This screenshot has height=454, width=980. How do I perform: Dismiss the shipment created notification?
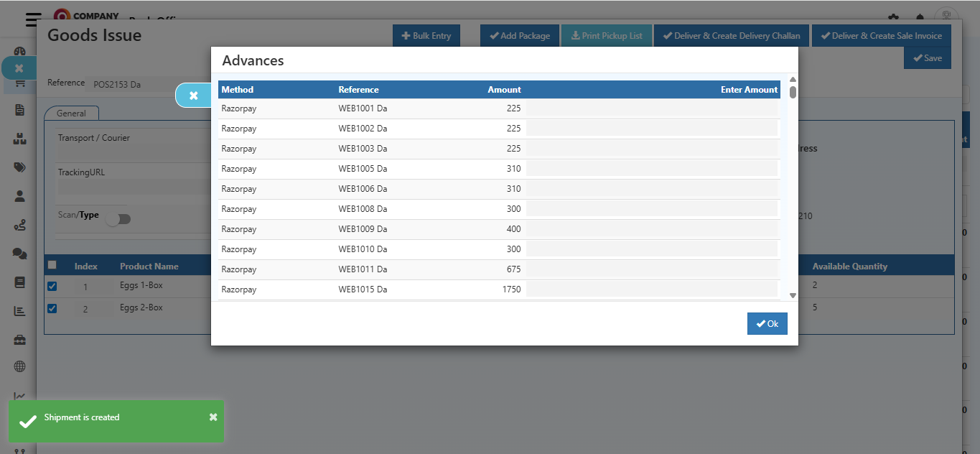click(x=213, y=417)
